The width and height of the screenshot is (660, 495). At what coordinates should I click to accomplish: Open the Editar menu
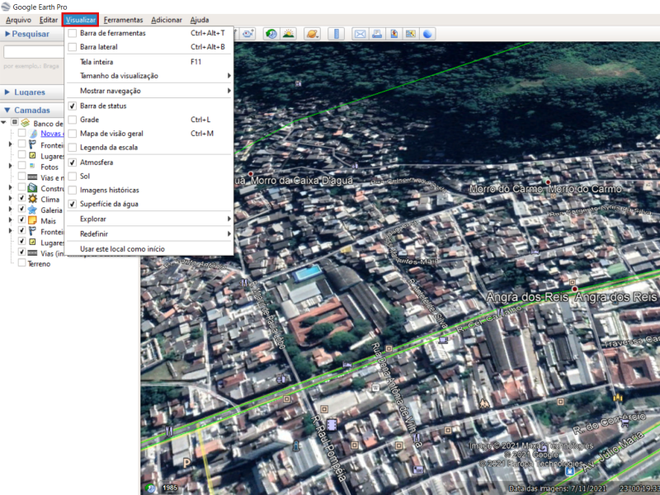48,20
